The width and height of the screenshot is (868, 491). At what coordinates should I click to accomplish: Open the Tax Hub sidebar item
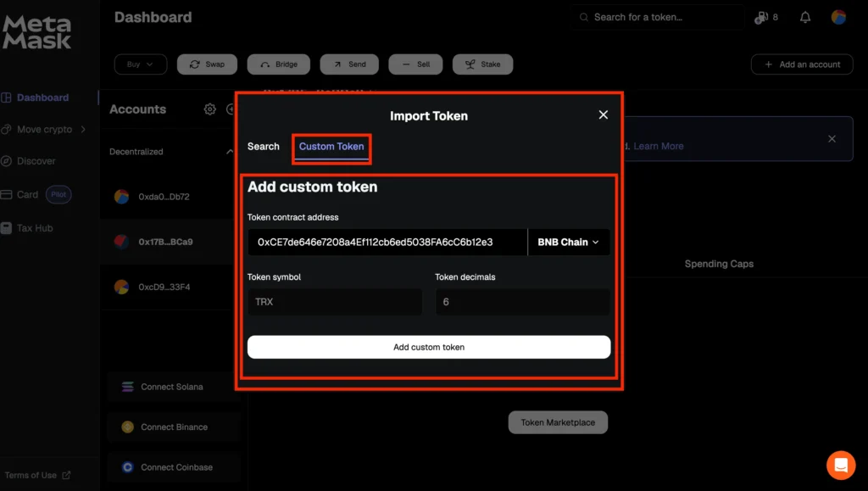[x=34, y=228]
